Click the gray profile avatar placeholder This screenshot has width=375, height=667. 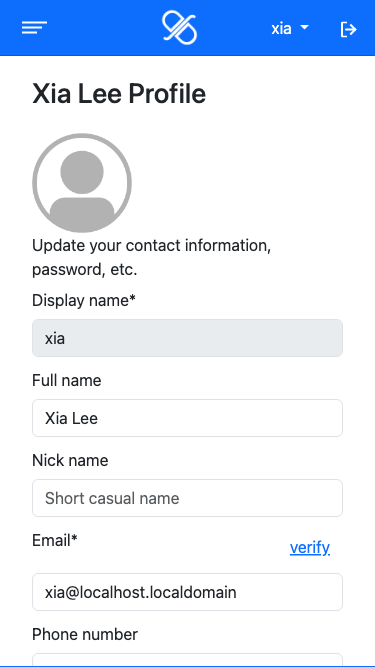(x=82, y=183)
